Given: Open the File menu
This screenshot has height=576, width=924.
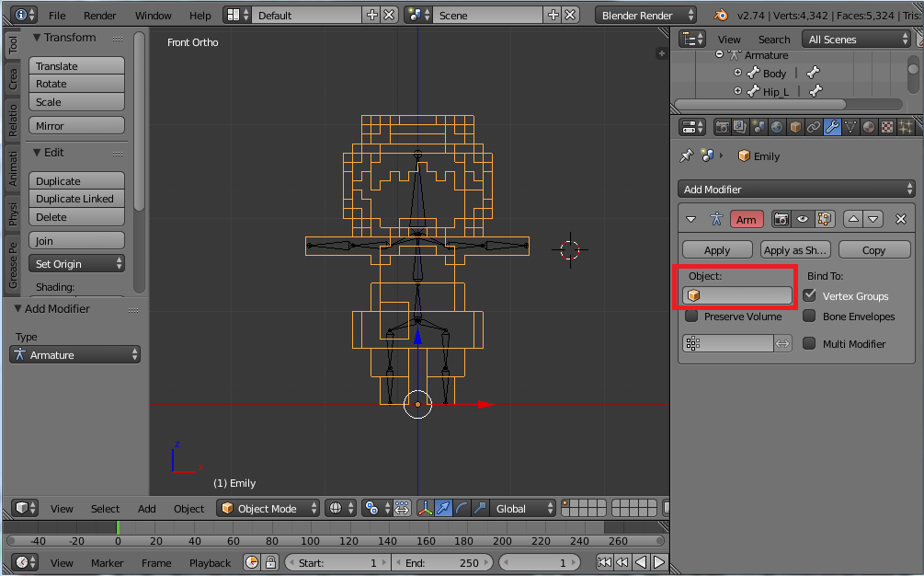Looking at the screenshot, I should [x=57, y=16].
